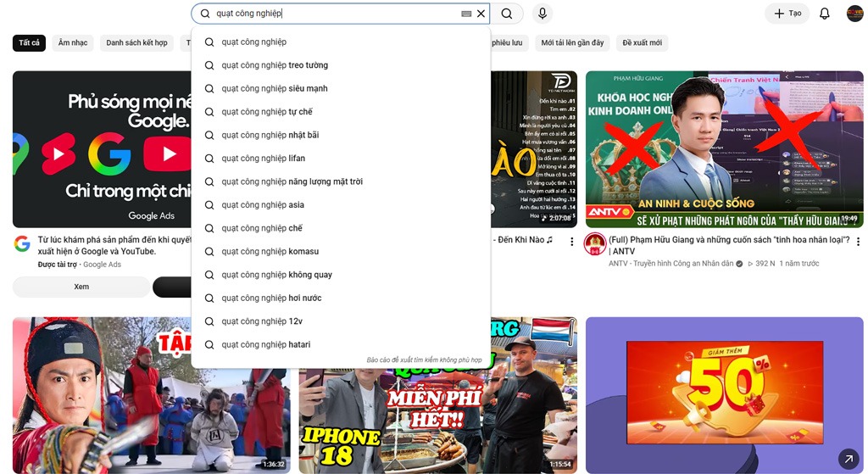This screenshot has width=868, height=474.
Task: Open the ANTV Phạm Hữu Giang video thumbnail
Action: point(724,149)
